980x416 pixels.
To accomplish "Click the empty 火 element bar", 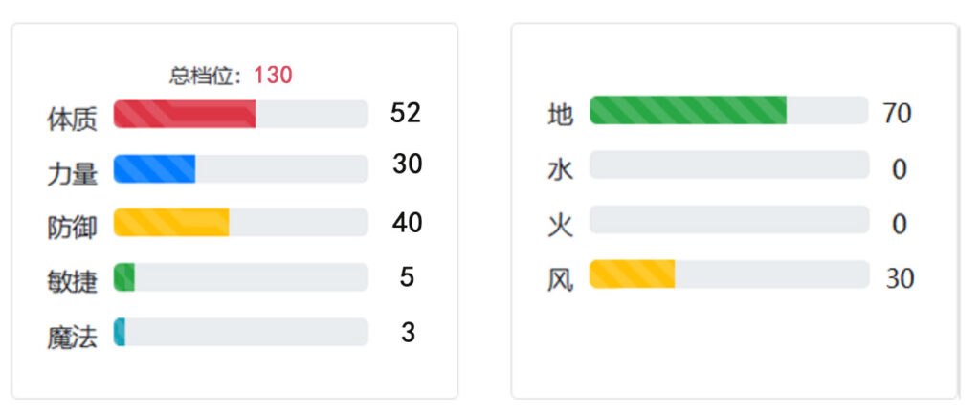I will pos(729,219).
